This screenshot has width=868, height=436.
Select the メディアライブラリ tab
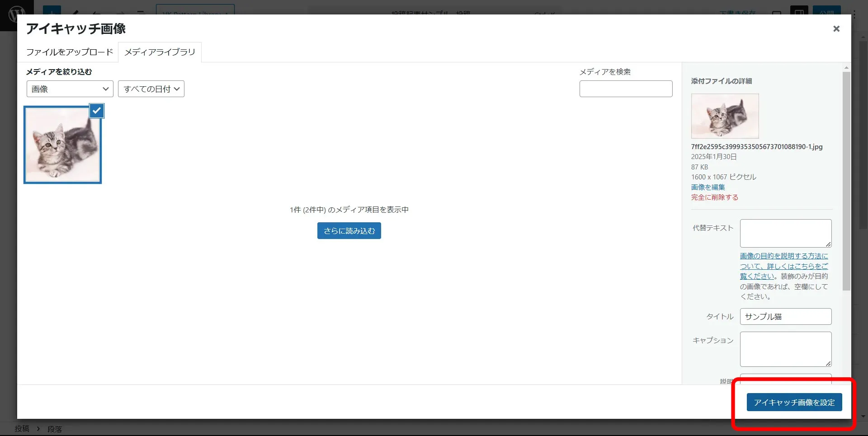click(160, 52)
